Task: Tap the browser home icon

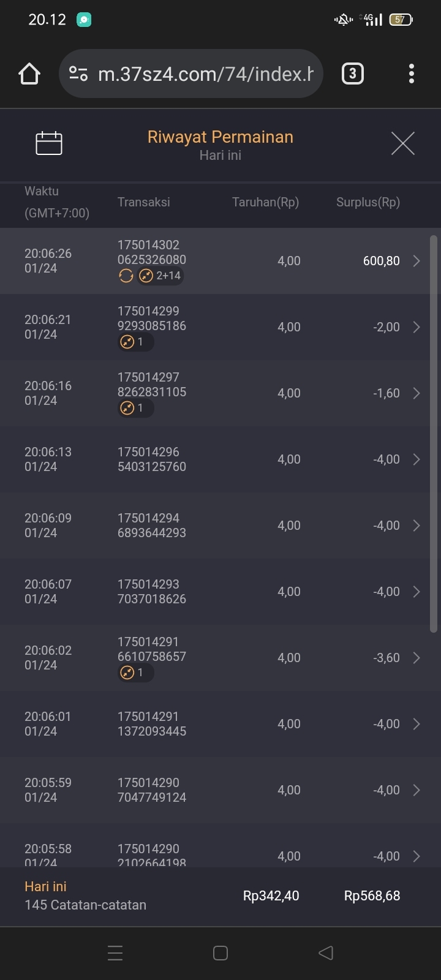Action: click(29, 74)
